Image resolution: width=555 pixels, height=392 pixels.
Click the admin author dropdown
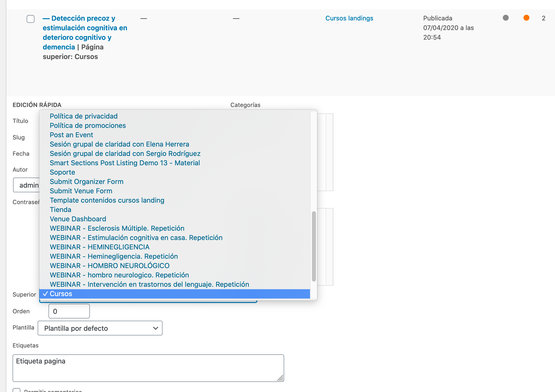pyautogui.click(x=27, y=185)
